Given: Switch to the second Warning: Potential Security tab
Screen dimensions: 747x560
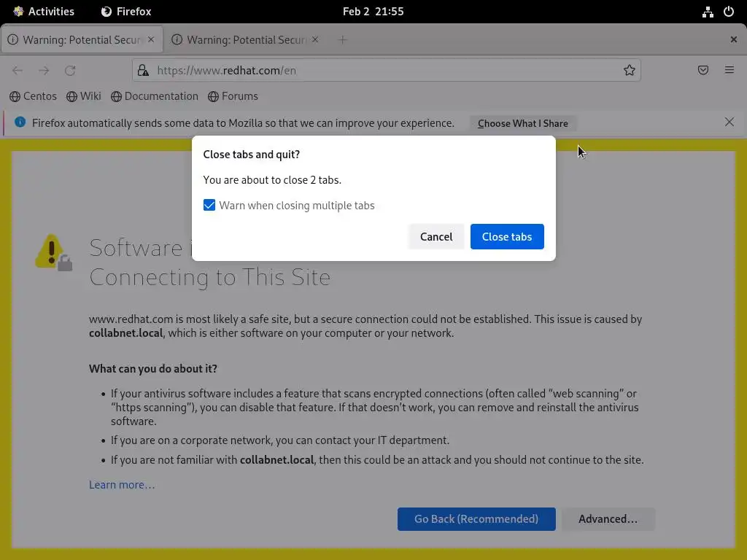Looking at the screenshot, I should tap(247, 40).
